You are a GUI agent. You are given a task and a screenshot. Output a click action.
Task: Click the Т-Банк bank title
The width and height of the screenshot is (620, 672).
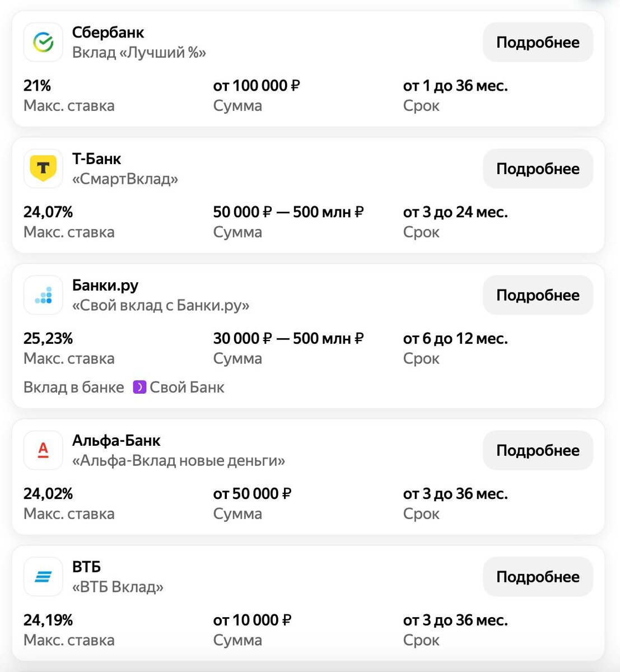tap(96, 159)
